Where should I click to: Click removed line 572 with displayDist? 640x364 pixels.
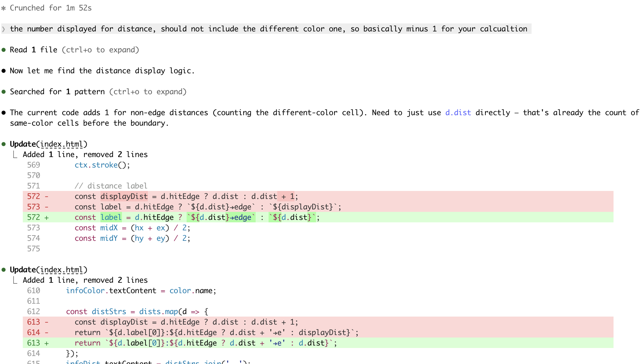tap(318, 196)
